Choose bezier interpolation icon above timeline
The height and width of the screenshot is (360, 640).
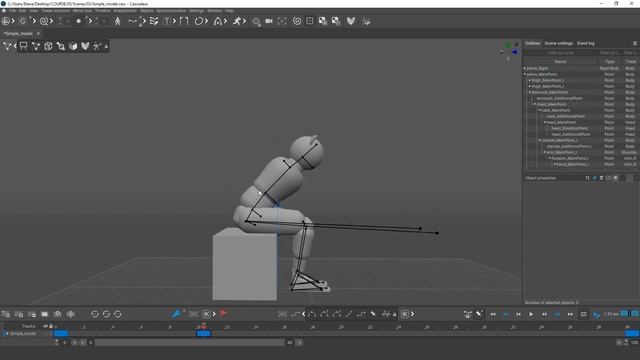click(312, 314)
